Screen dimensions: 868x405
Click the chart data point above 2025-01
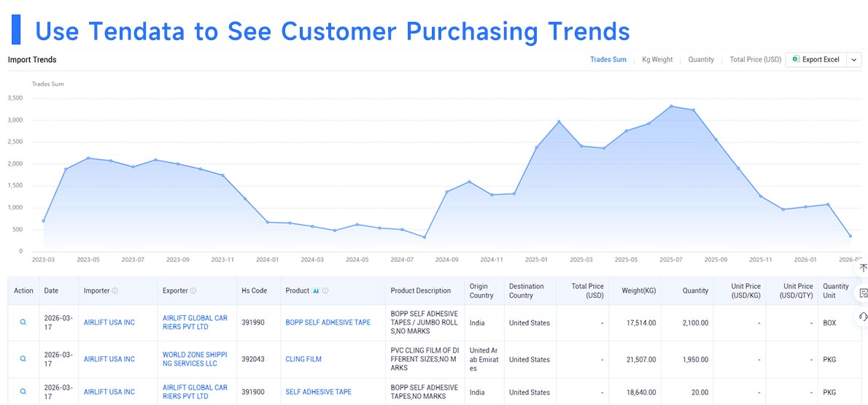click(x=536, y=147)
